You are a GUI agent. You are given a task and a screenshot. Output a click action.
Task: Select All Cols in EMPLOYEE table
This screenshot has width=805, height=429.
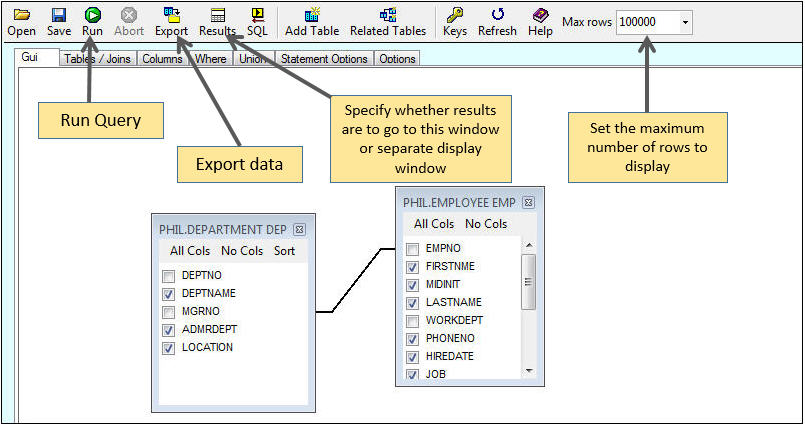[x=434, y=224]
